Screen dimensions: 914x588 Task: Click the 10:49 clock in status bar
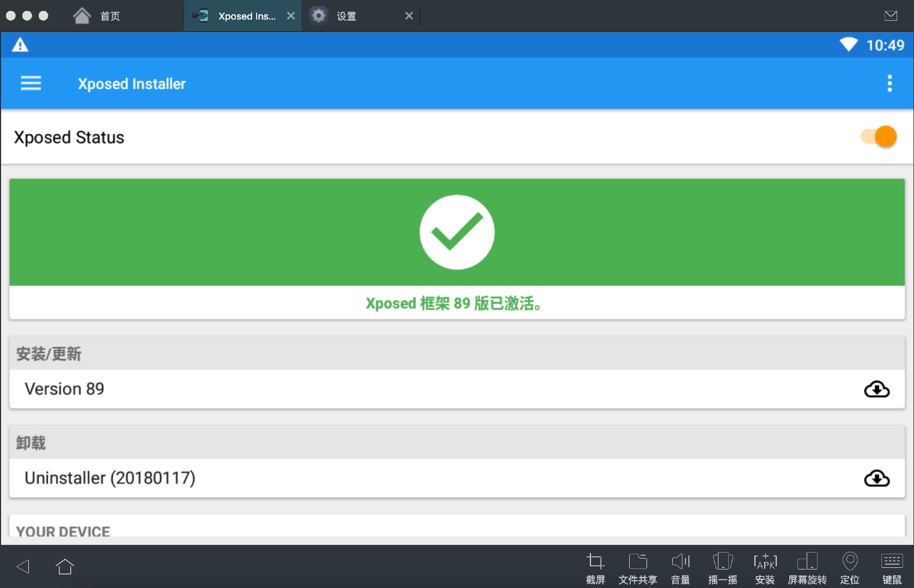(x=885, y=45)
